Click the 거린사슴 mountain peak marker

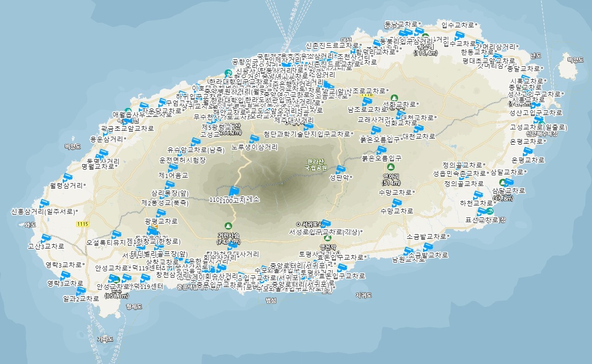tap(228, 226)
